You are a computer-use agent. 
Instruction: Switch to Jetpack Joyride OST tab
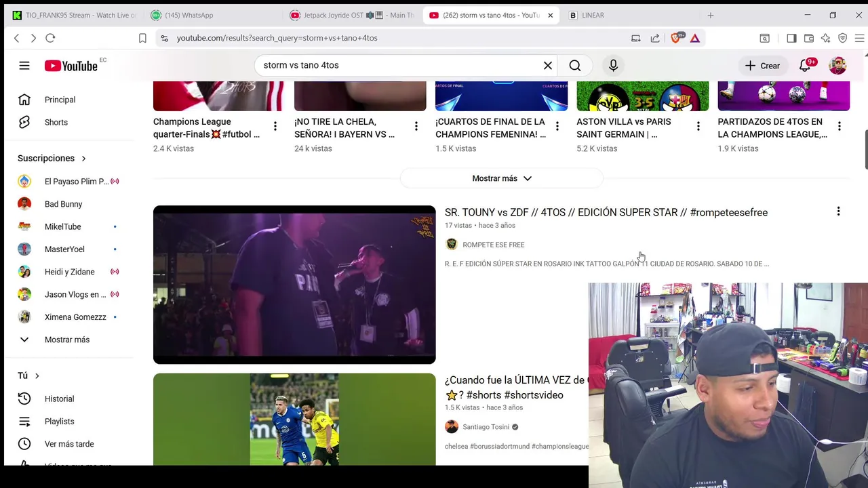click(351, 15)
